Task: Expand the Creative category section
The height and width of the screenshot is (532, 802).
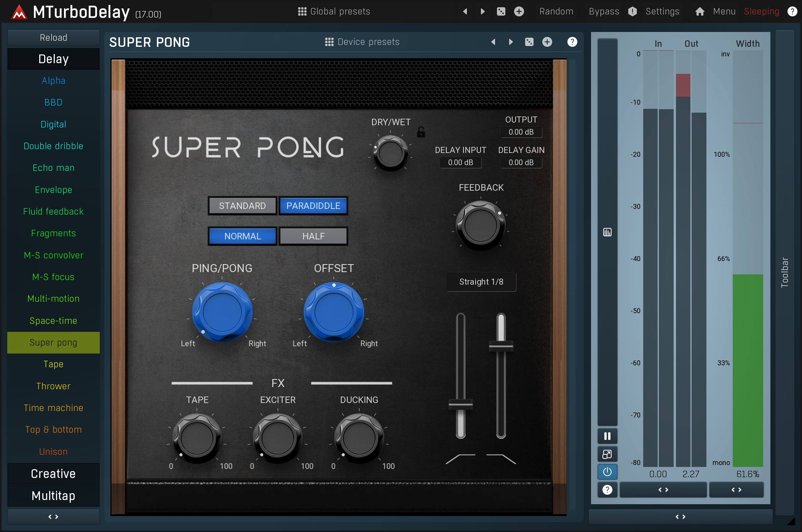Action: point(53,474)
